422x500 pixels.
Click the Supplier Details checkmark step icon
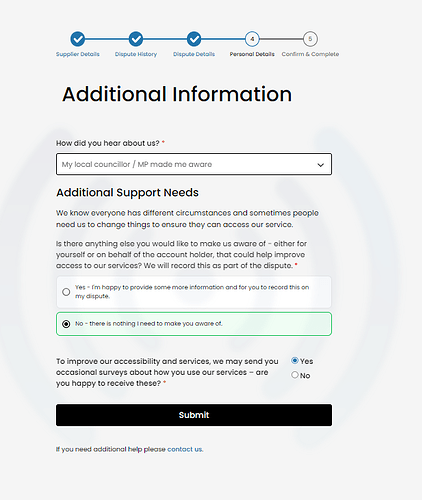pyautogui.click(x=78, y=39)
